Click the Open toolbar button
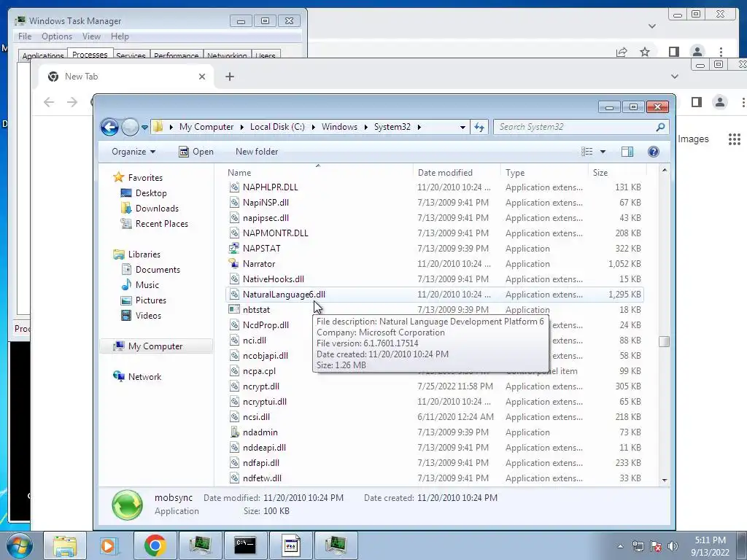Viewport: 747px width, 560px height. [196, 152]
